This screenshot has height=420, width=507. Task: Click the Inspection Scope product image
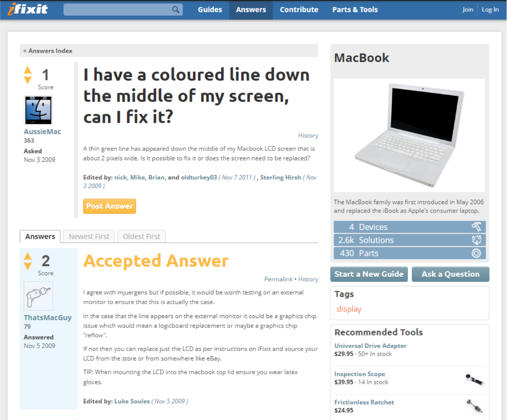click(475, 379)
